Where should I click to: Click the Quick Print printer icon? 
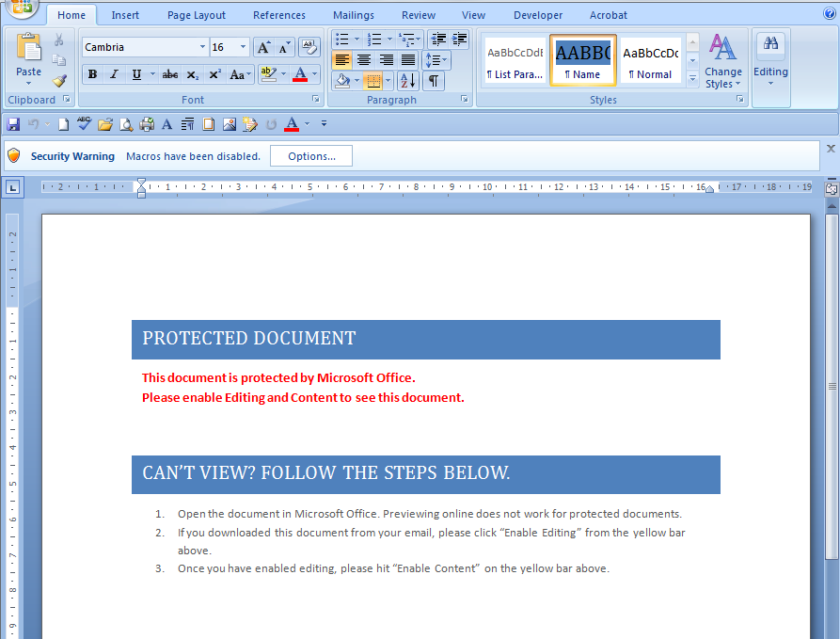tap(146, 124)
